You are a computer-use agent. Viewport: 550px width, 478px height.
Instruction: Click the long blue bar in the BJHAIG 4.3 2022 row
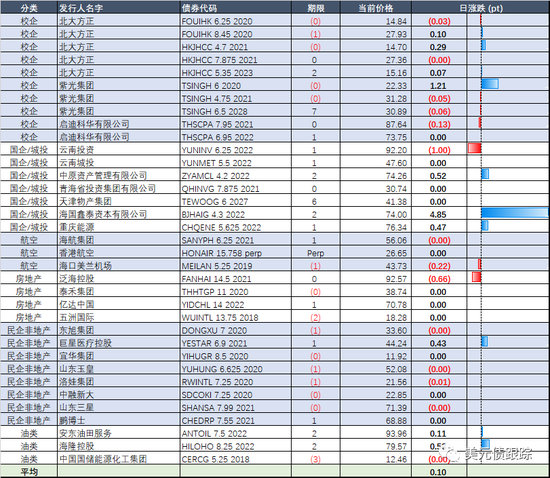tap(515, 213)
